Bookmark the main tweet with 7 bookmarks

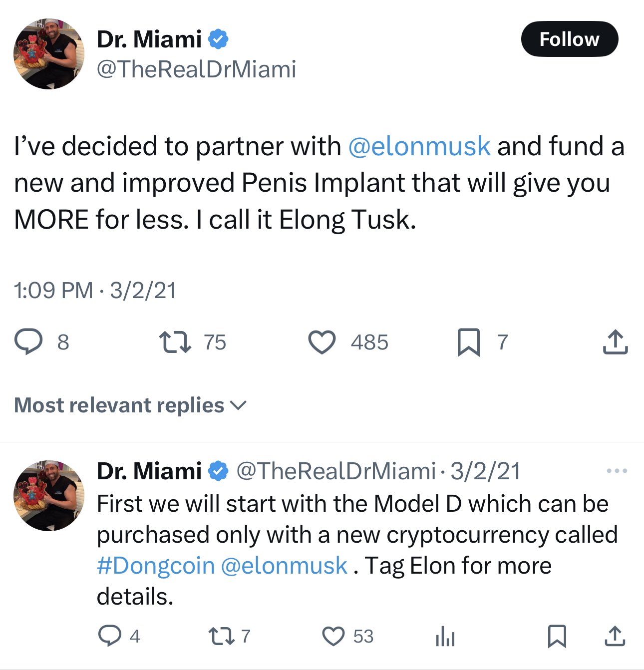click(x=468, y=342)
